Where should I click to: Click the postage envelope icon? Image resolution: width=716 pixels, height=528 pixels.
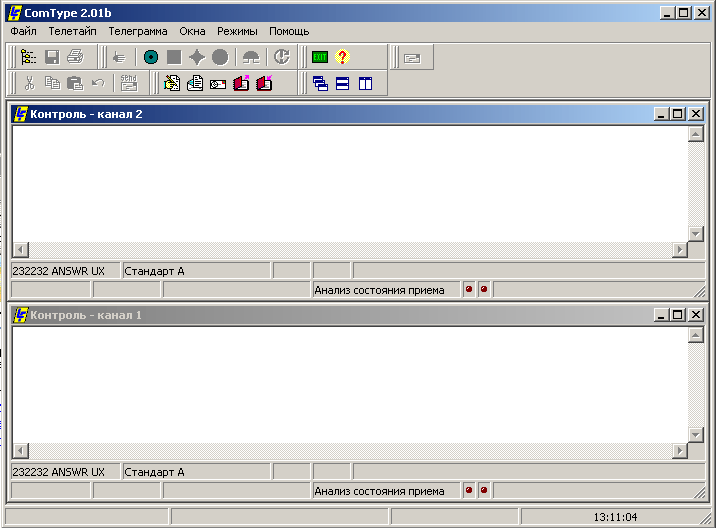(x=218, y=84)
